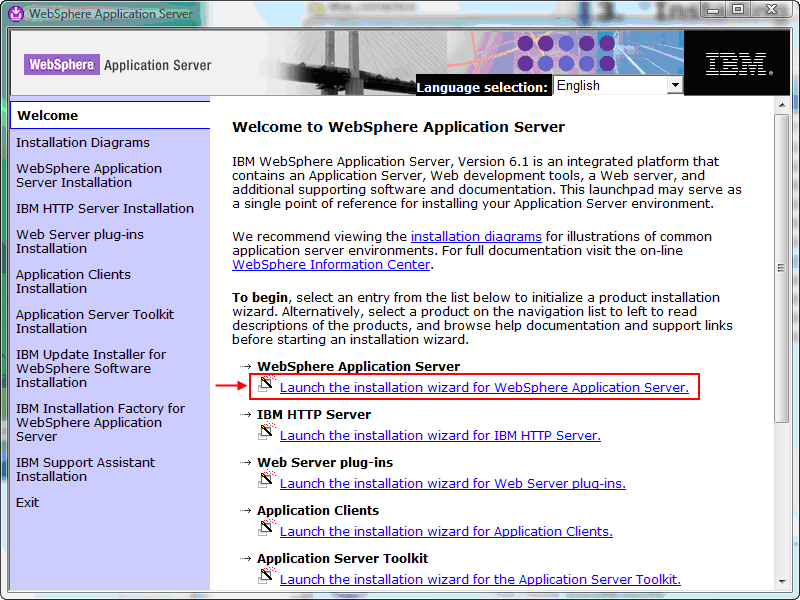
Task: Launch installation wizard for Web Server plug-ins
Action: tap(453, 484)
